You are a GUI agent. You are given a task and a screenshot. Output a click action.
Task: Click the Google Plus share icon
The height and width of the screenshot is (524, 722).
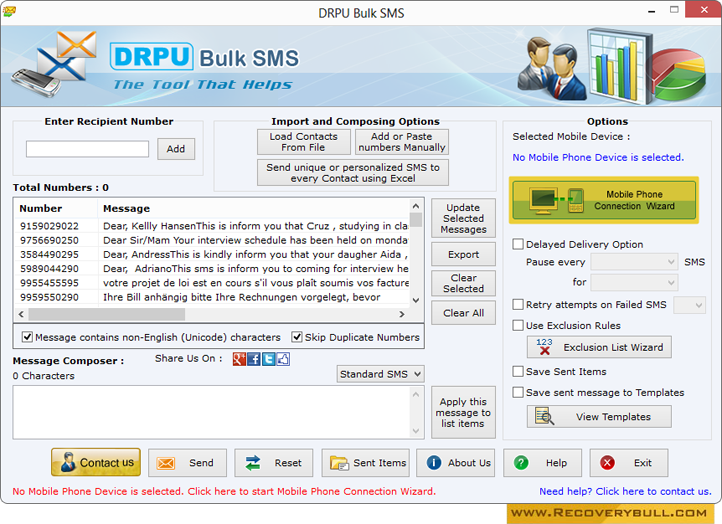(x=239, y=359)
